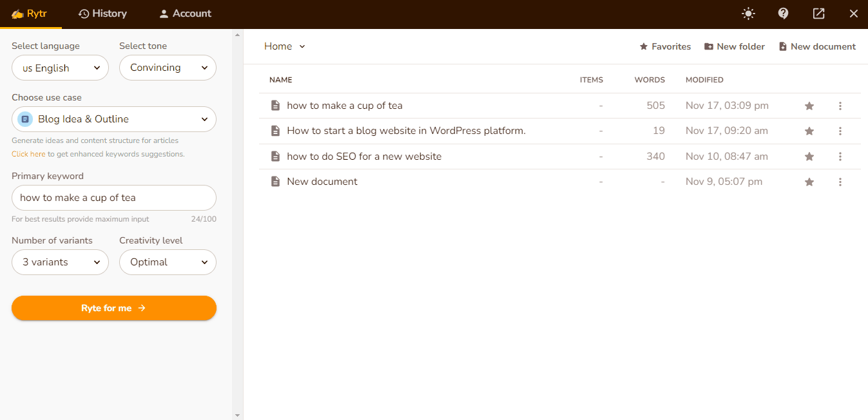The width and height of the screenshot is (868, 420).
Task: Open three-dot menu for WordPress blog document
Action: 840,131
